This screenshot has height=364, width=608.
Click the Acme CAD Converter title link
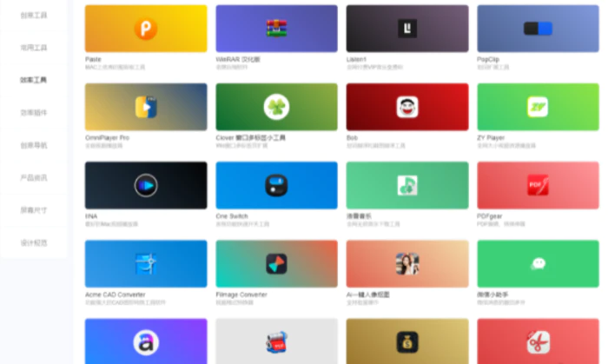pyautogui.click(x=115, y=295)
